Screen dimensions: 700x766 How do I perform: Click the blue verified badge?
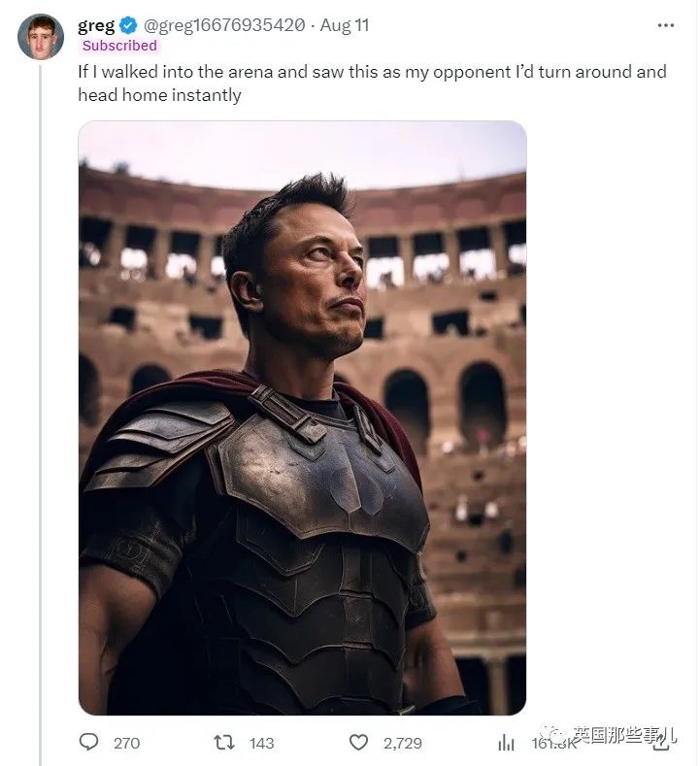tap(128, 25)
